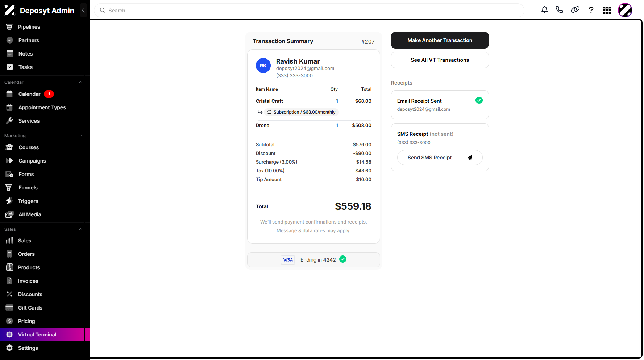The image size is (644, 360).
Task: Click the Notes icon in the sidebar
Action: (x=10, y=54)
